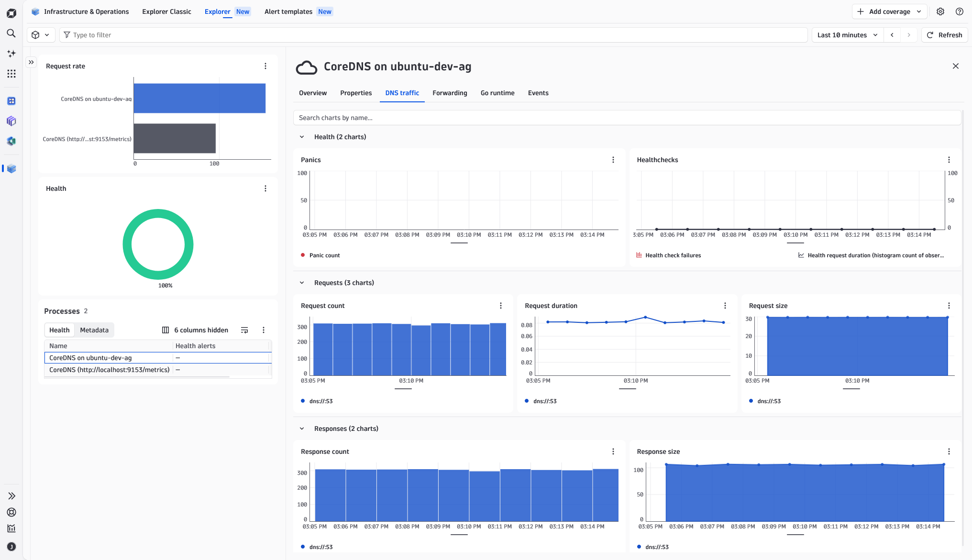972x560 pixels.
Task: Toggle Health request duration legend series
Action: (x=871, y=255)
